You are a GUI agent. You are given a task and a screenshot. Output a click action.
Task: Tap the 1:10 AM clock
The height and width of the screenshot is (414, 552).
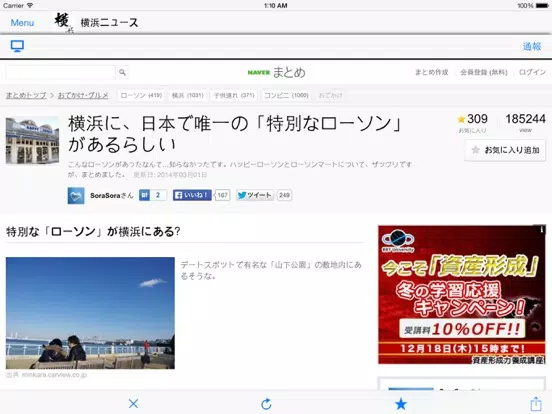tap(276, 5)
